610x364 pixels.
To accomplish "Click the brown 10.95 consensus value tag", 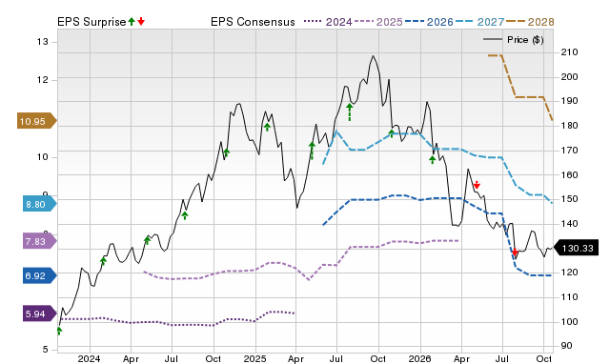I will 36,121.
